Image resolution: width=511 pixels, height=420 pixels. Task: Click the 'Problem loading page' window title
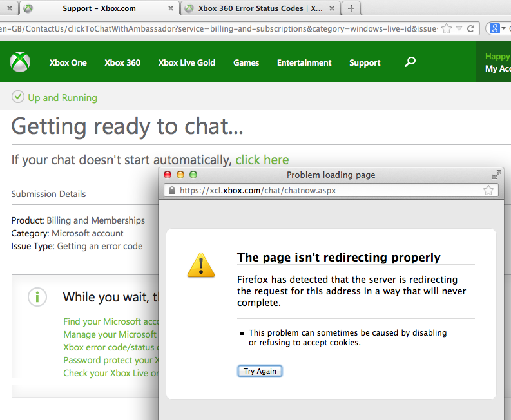pos(331,175)
